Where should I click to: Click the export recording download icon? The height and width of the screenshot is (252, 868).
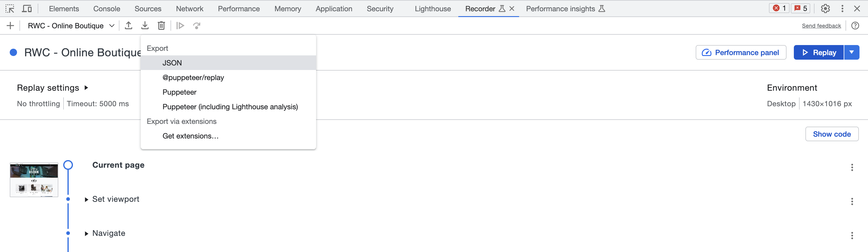tap(145, 26)
